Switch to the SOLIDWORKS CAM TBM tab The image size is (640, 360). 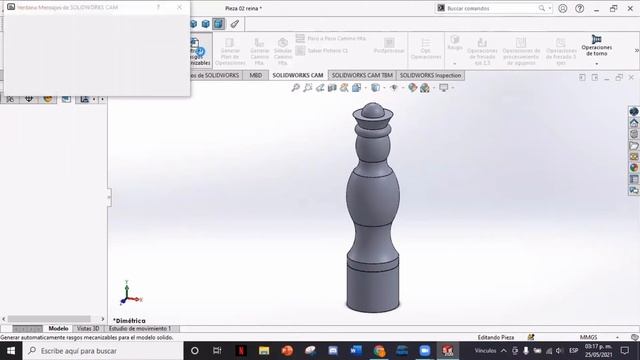point(362,76)
